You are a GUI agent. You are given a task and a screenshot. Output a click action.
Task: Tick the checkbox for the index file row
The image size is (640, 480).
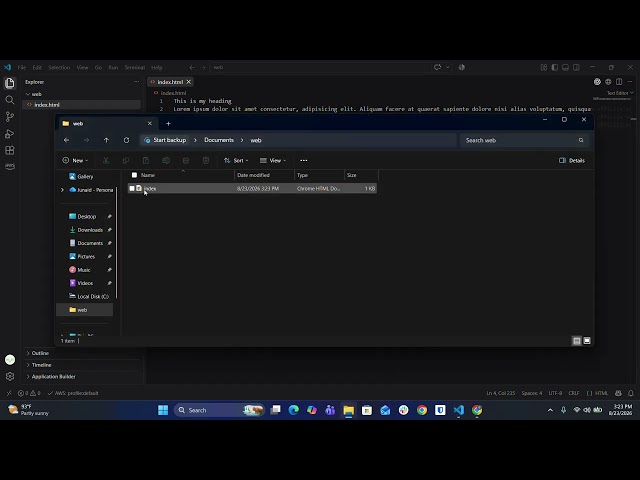click(x=132, y=188)
